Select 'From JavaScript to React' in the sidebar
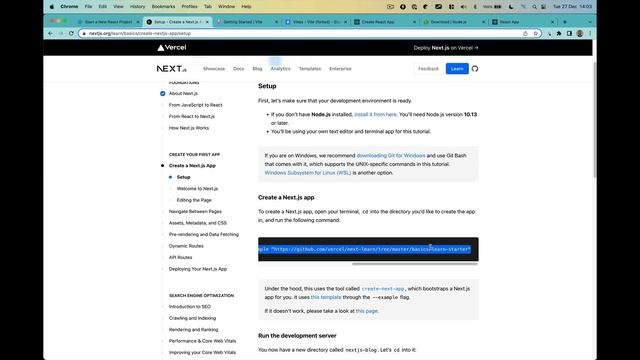This screenshot has height=360, width=640. point(196,105)
